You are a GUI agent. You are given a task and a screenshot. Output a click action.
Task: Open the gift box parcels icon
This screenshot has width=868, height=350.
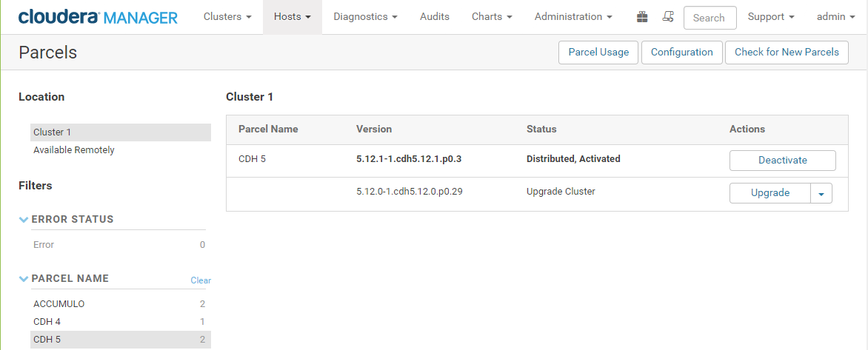[x=641, y=17]
